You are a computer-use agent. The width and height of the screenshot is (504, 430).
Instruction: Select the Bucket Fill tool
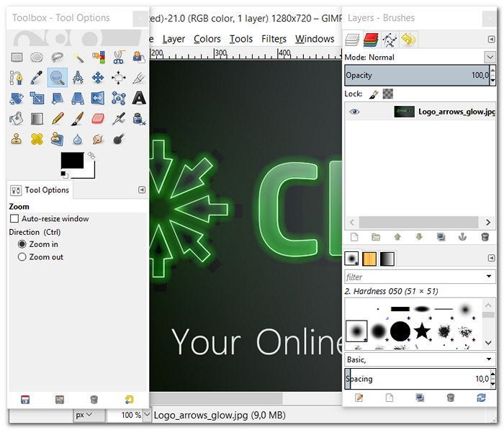[x=17, y=119]
